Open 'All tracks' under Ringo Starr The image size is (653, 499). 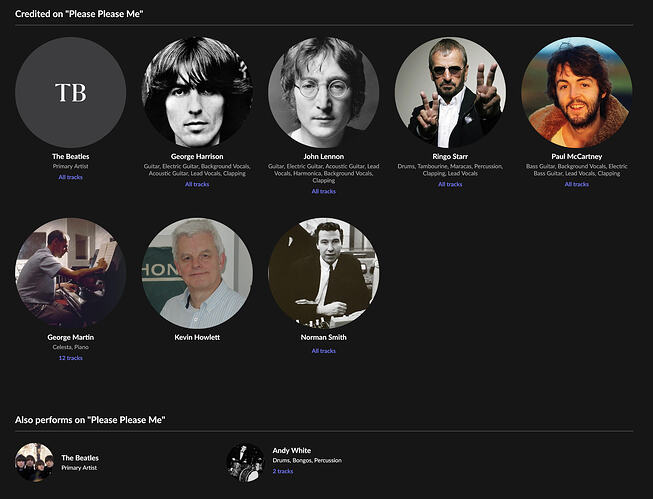tap(450, 184)
